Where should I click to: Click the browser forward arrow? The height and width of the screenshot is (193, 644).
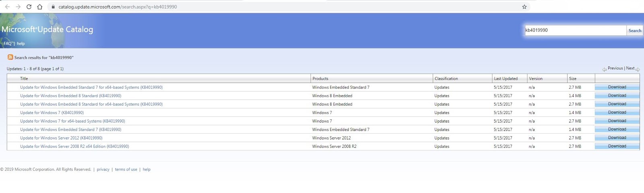(18, 7)
